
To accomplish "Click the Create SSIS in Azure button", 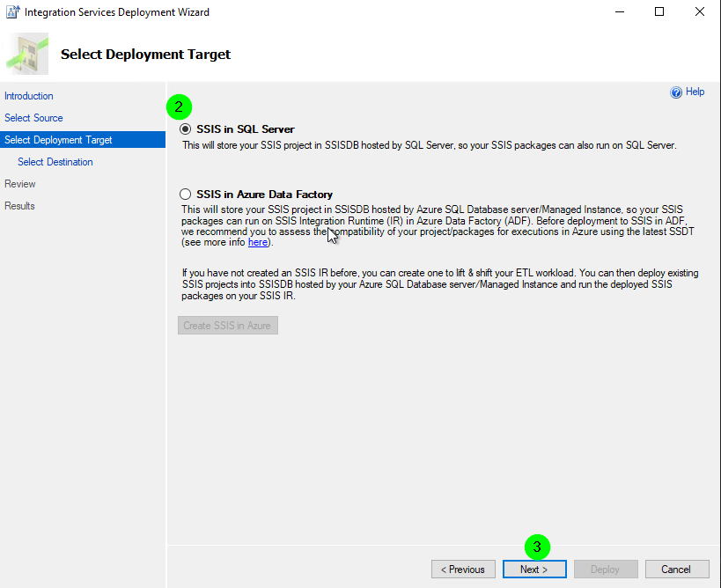I will (228, 326).
